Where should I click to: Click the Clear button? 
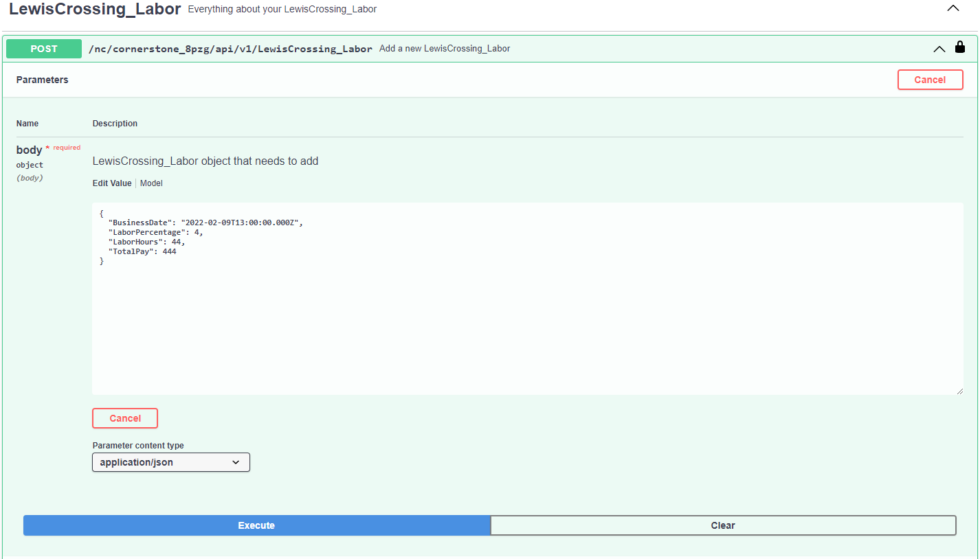click(722, 525)
